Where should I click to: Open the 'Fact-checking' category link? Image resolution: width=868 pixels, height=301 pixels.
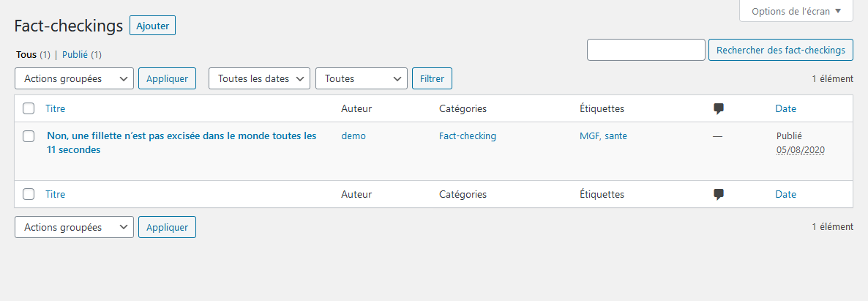point(468,135)
